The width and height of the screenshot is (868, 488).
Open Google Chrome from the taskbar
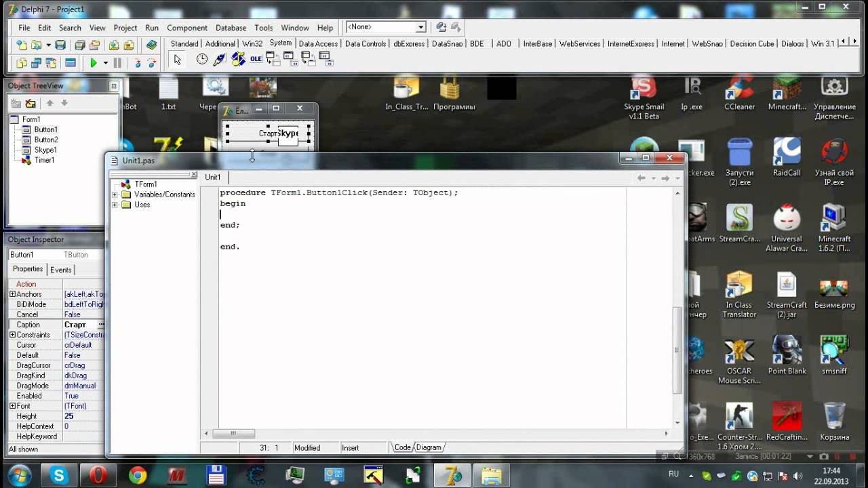click(138, 476)
